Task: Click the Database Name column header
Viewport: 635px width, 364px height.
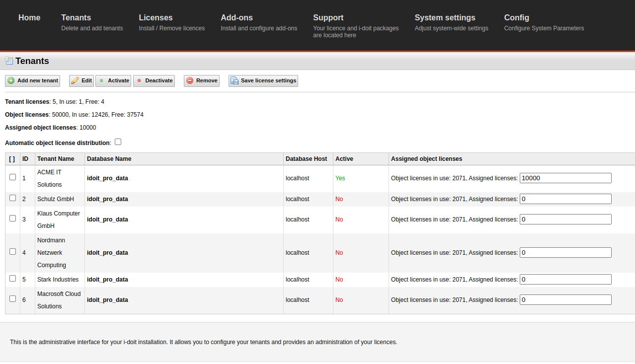Action: (x=109, y=159)
